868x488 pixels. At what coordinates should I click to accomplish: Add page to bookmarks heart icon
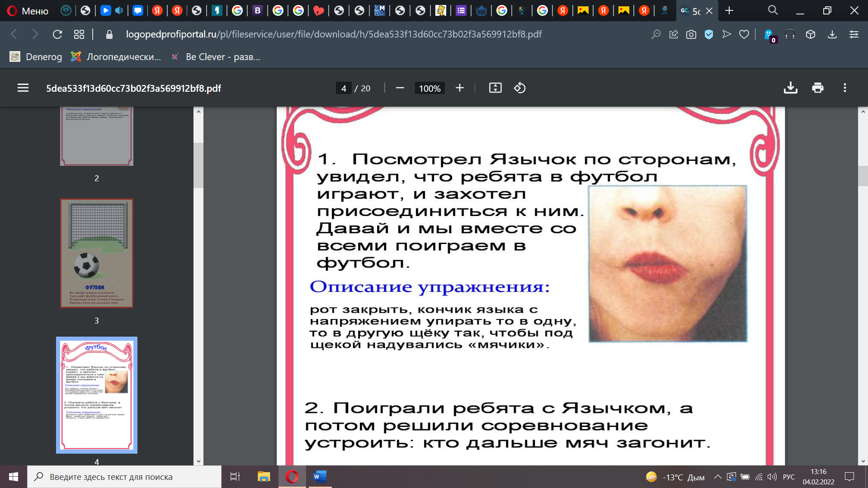pyautogui.click(x=744, y=34)
